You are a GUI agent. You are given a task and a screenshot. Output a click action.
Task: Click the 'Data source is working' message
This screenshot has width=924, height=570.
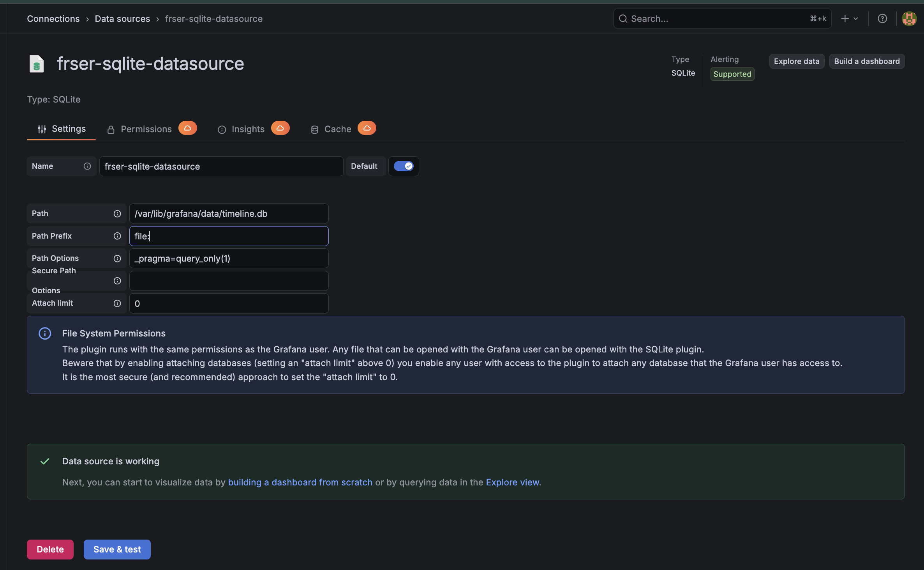pyautogui.click(x=111, y=462)
